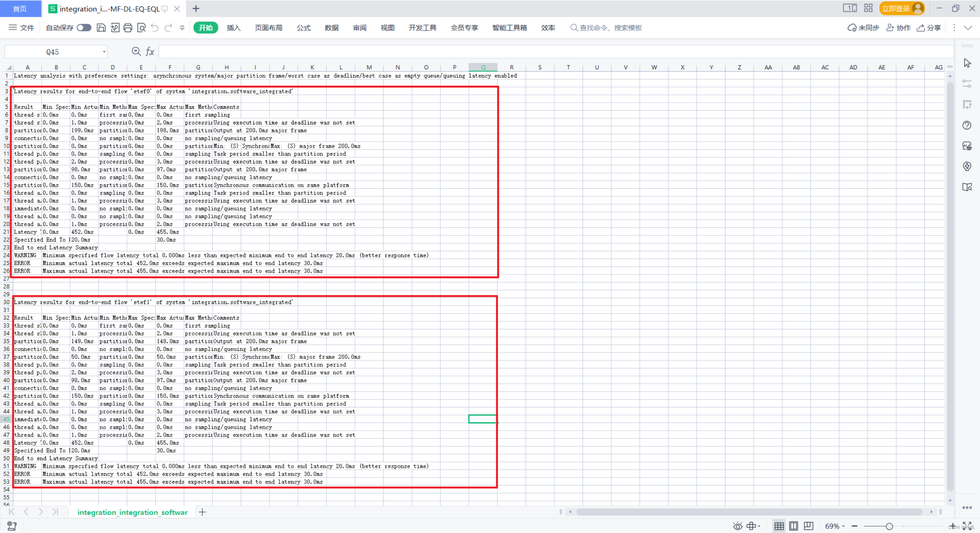Image resolution: width=980 pixels, height=533 pixels.
Task: Open the 公式 ribbon tab
Action: (x=304, y=28)
